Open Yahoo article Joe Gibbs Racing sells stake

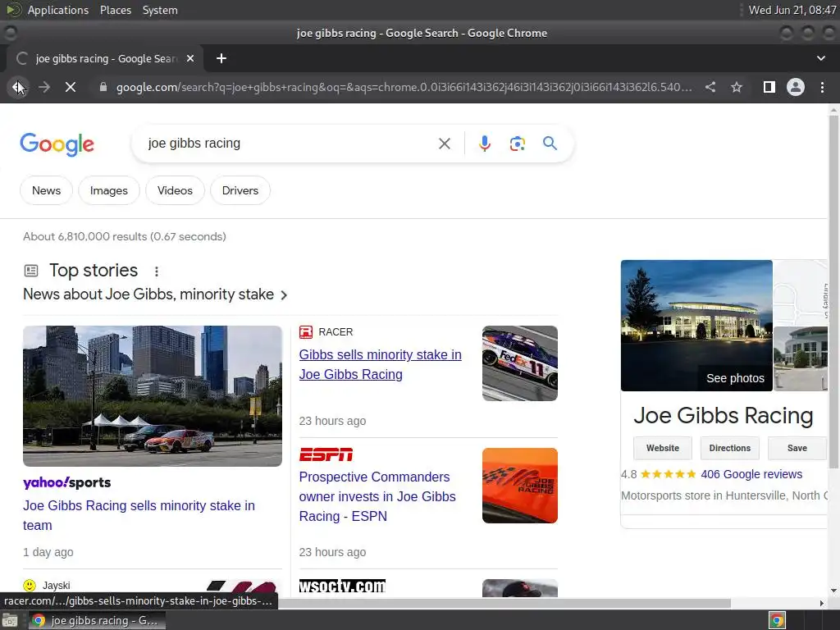click(139, 515)
